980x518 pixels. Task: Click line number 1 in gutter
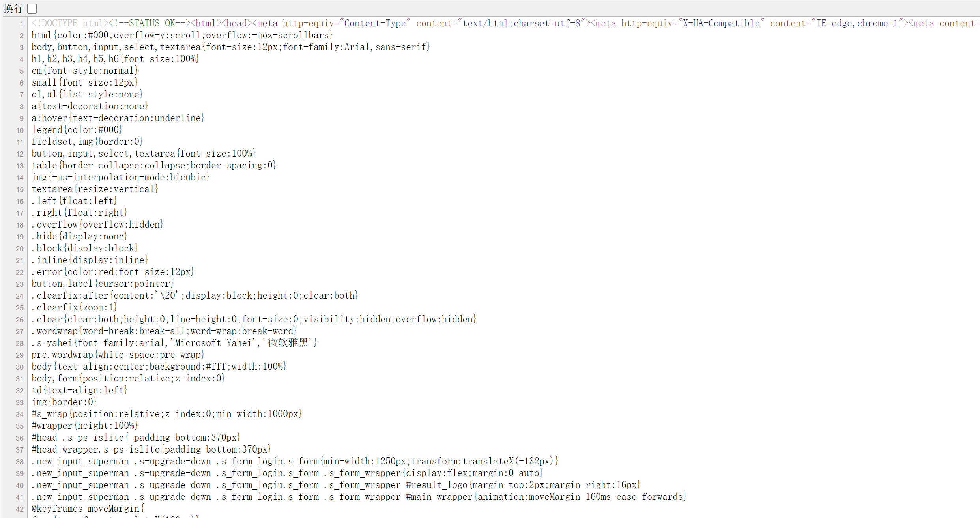(x=21, y=24)
